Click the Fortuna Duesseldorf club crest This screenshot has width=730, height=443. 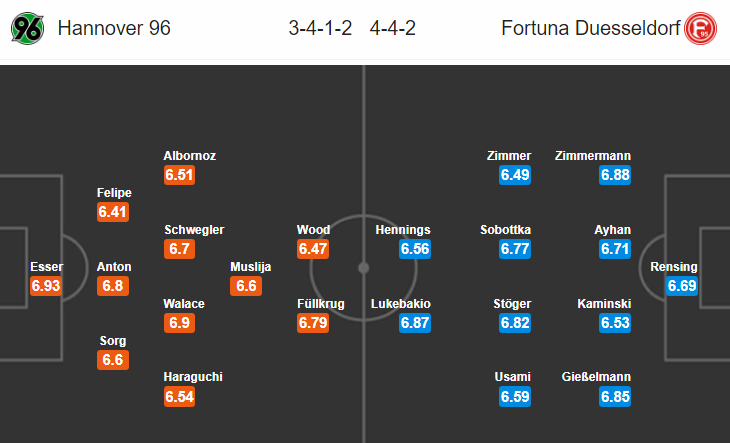click(700, 28)
